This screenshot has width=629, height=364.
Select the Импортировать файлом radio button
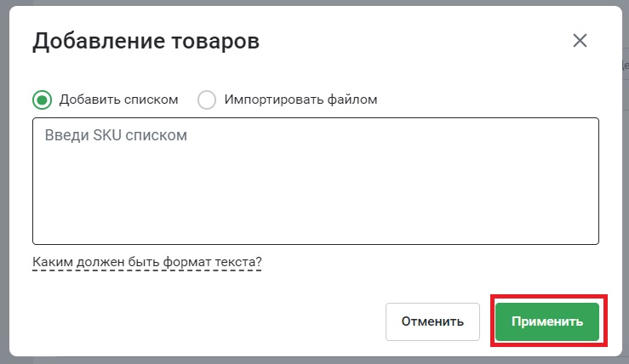[207, 100]
